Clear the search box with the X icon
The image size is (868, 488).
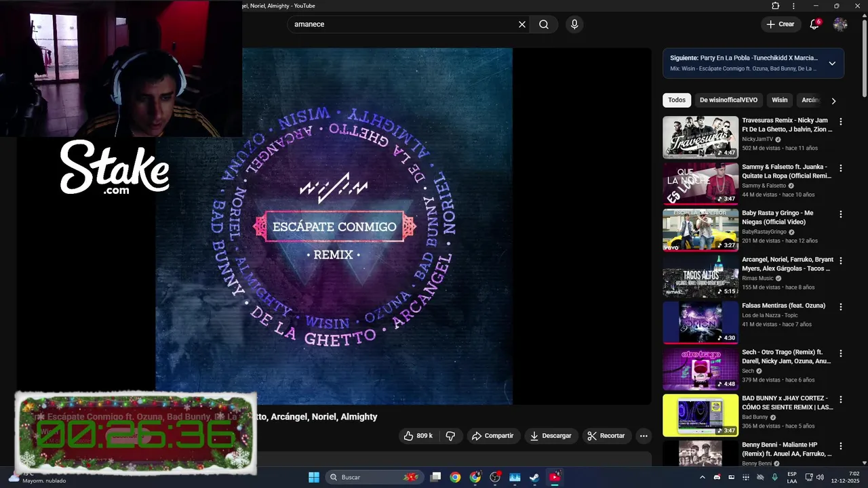(x=522, y=24)
